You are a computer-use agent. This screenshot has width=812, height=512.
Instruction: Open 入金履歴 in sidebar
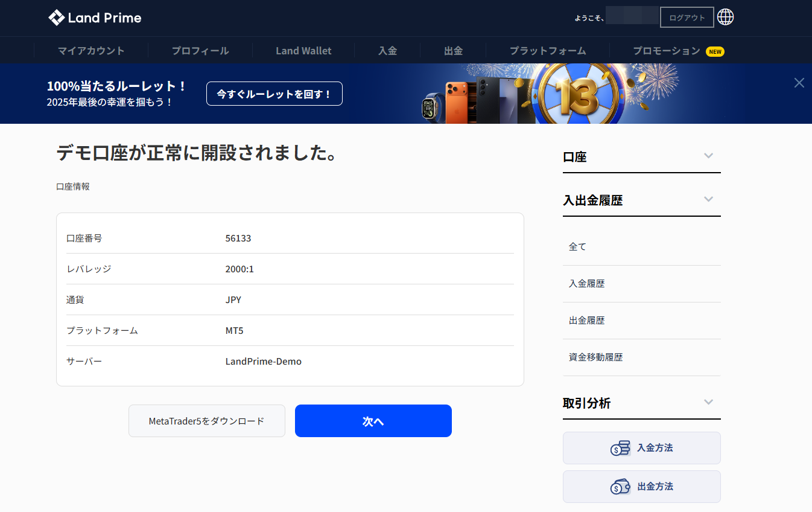point(586,283)
